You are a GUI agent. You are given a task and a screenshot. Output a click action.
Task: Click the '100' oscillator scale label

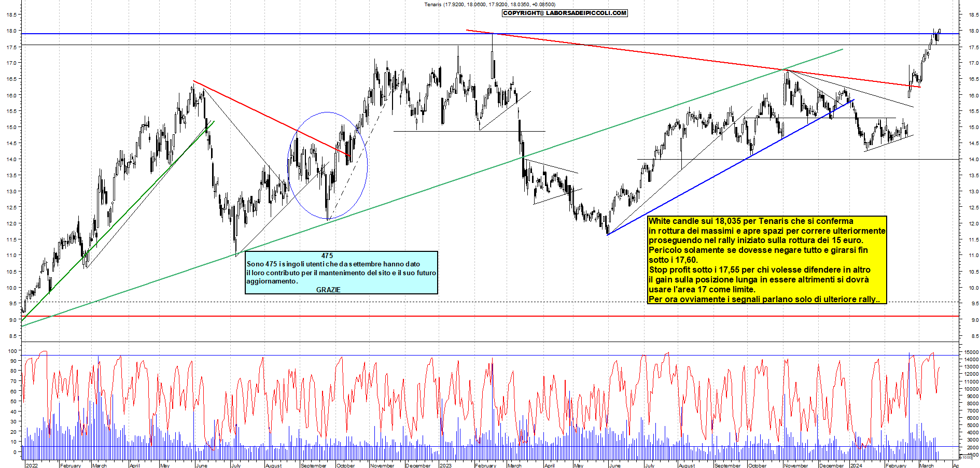12,351
